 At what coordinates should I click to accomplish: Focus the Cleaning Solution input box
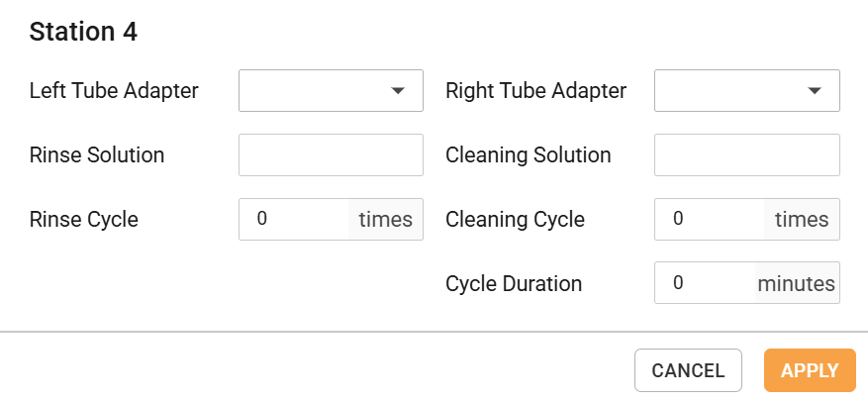pos(746,155)
